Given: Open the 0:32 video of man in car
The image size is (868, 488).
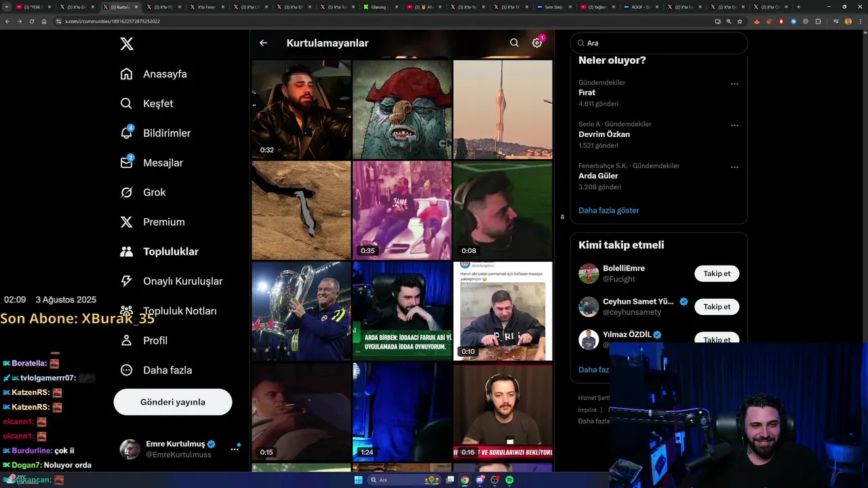Looking at the screenshot, I should pos(301,110).
